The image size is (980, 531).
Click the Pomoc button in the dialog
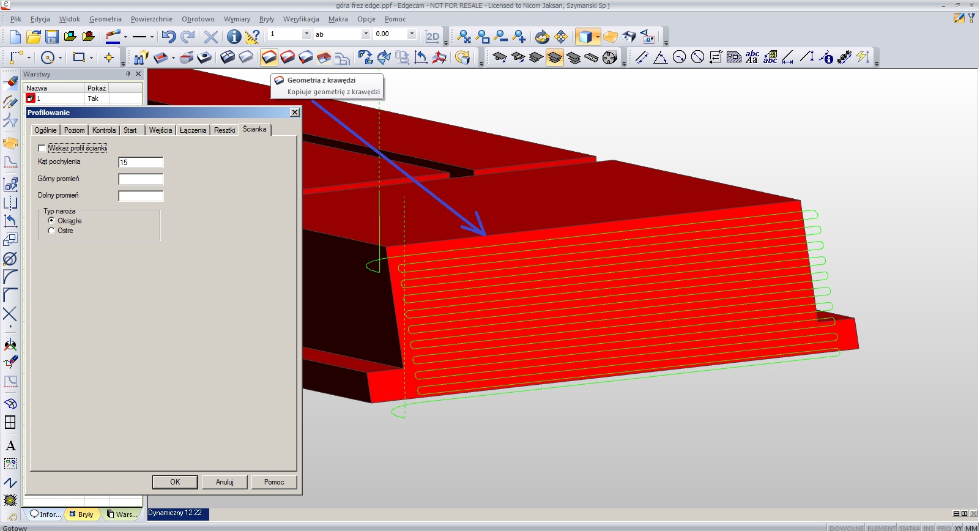tap(274, 482)
